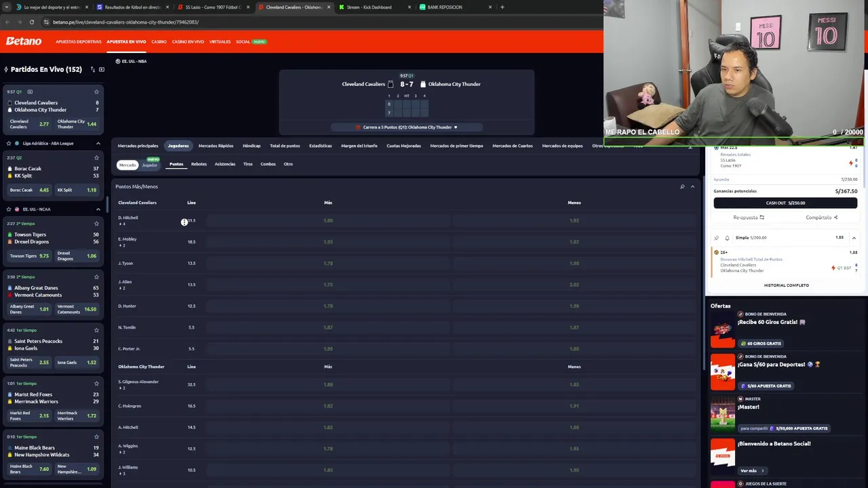Click the CASH OUT S/250.00 button

pyautogui.click(x=785, y=203)
